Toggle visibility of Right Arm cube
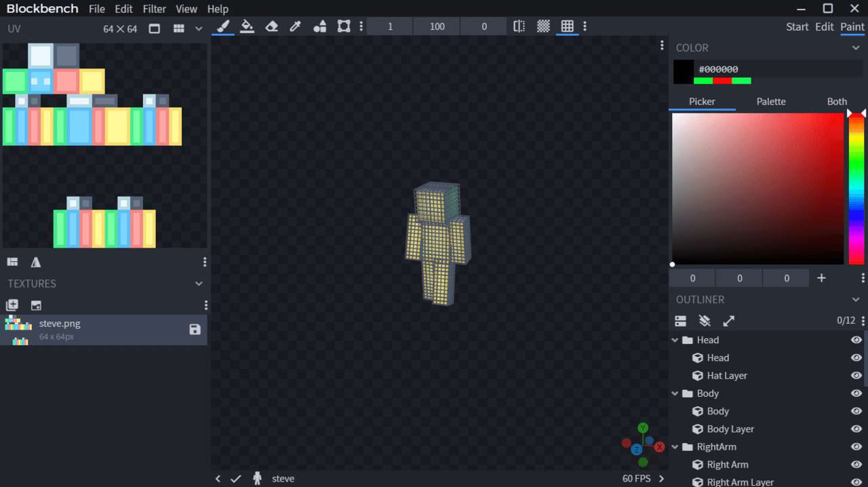 (856, 465)
